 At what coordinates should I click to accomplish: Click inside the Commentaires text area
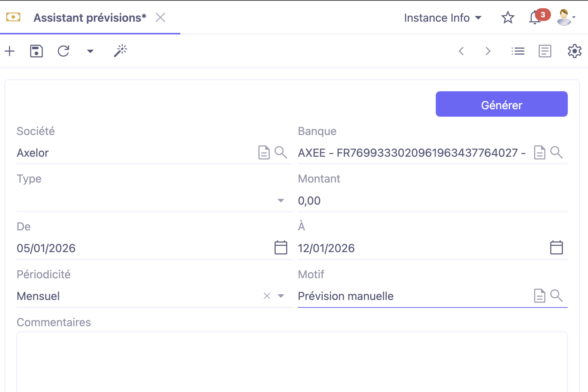point(292,362)
